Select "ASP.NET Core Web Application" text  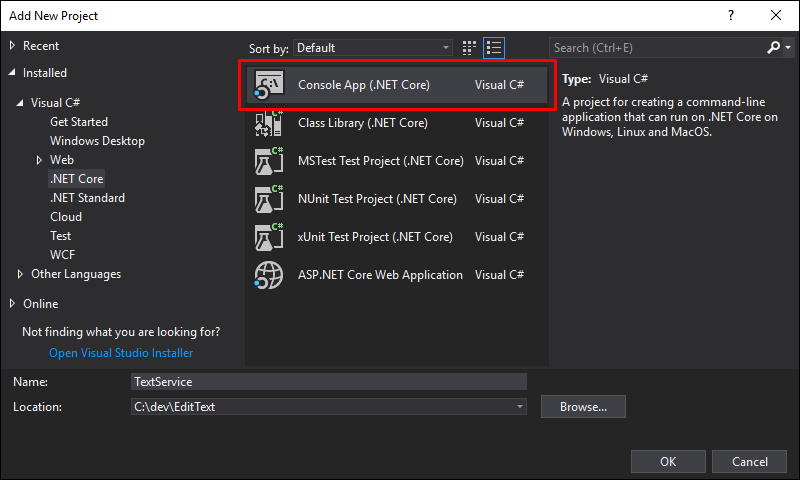pos(380,275)
